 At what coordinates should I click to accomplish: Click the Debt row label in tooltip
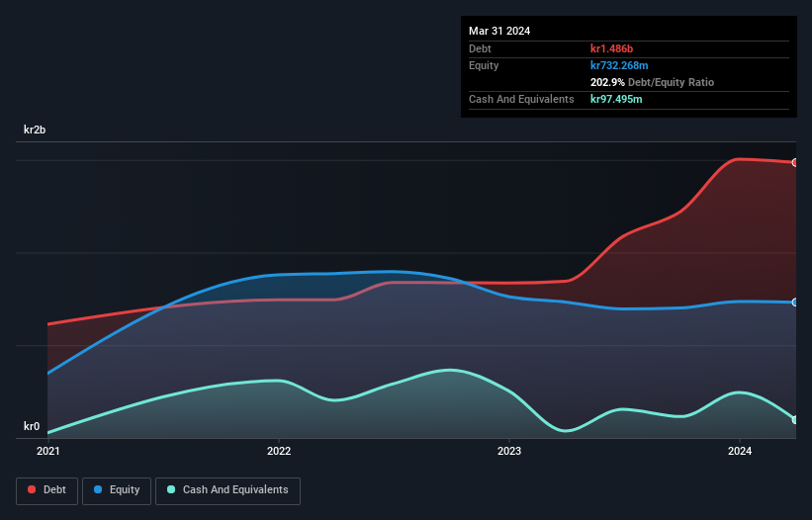click(x=480, y=48)
